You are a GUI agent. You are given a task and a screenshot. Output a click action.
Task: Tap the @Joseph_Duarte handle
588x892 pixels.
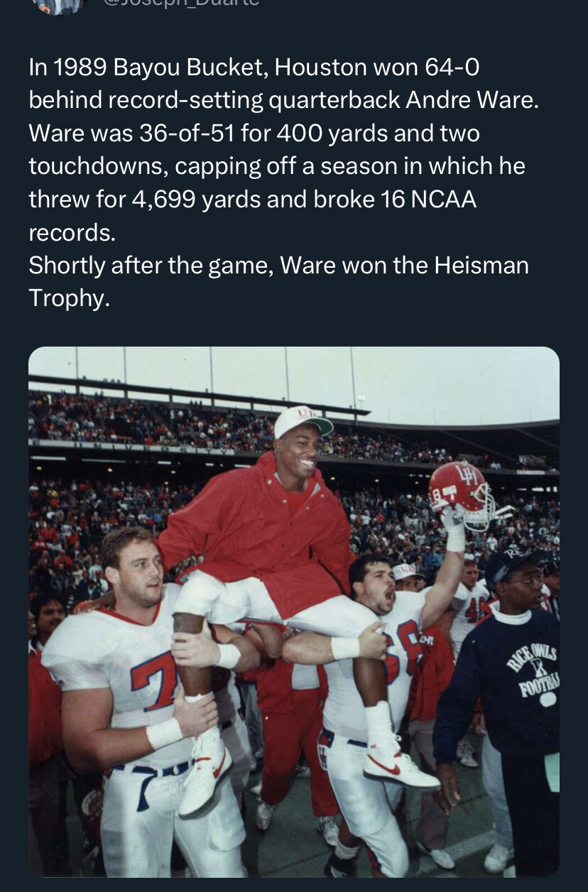(x=181, y=3)
